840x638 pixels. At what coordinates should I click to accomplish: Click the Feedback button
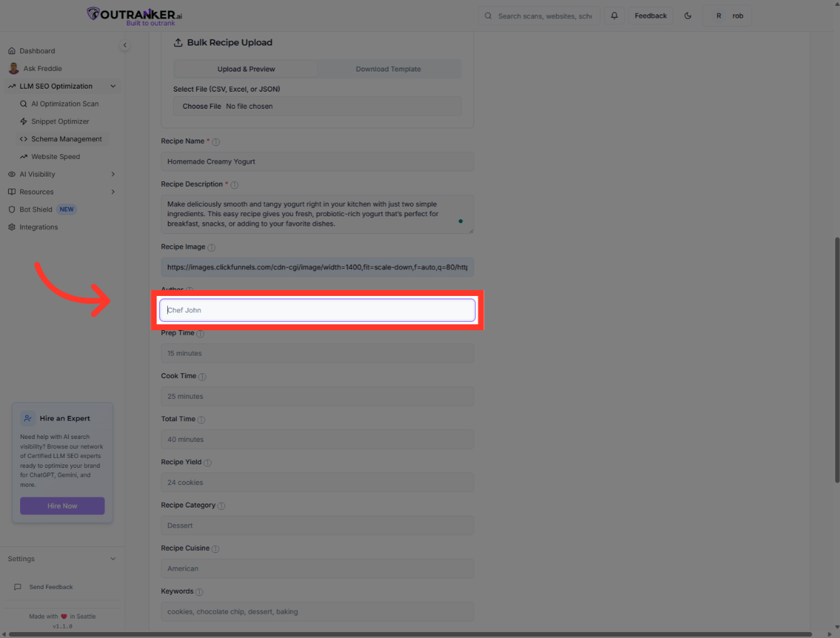650,16
